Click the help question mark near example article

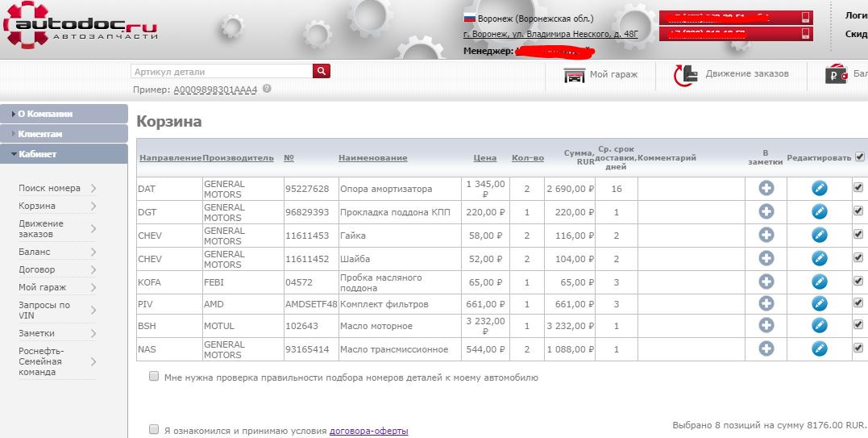pos(267,88)
